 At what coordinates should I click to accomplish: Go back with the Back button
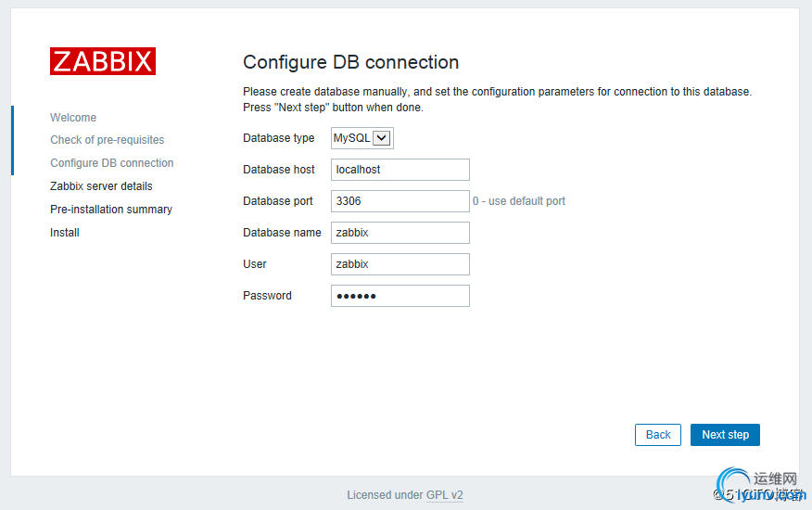pos(658,435)
